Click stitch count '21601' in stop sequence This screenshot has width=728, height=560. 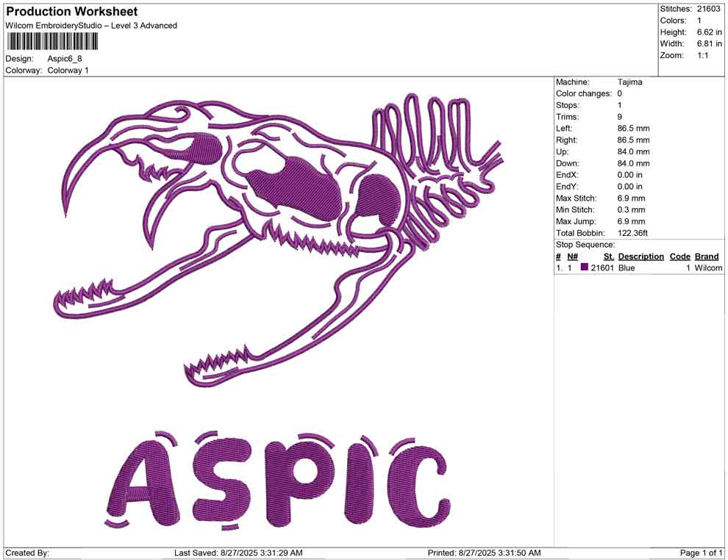[602, 268]
